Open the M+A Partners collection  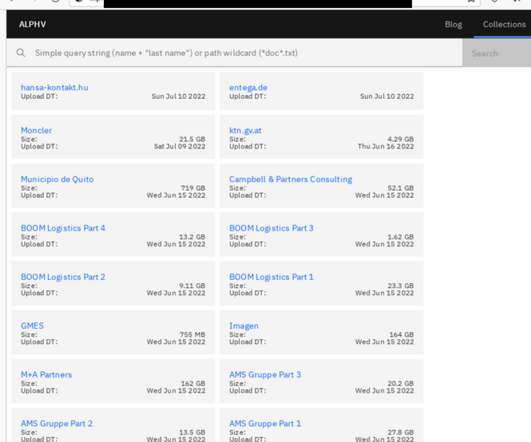tap(46, 374)
